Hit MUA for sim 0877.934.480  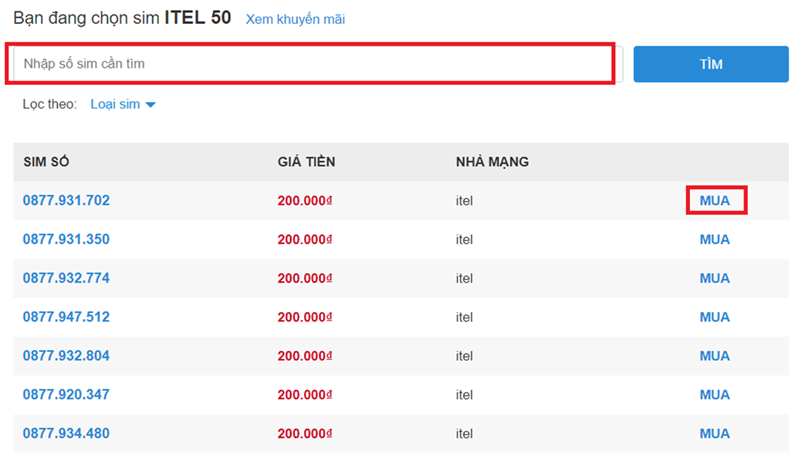715,434
